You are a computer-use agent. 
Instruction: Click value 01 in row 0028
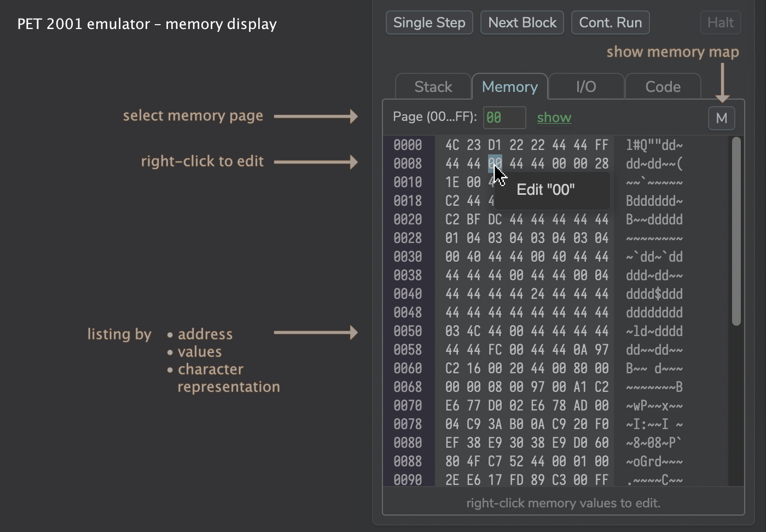click(x=452, y=238)
